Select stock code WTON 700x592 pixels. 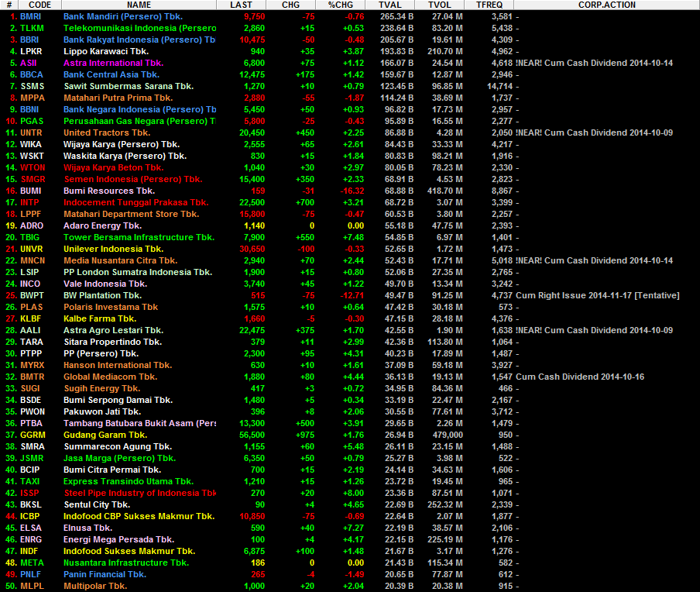pos(33,167)
